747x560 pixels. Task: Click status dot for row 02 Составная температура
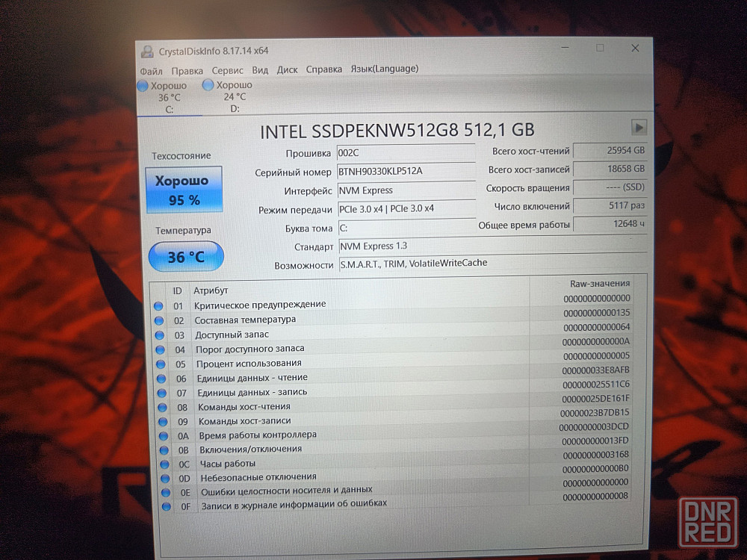coord(159,320)
